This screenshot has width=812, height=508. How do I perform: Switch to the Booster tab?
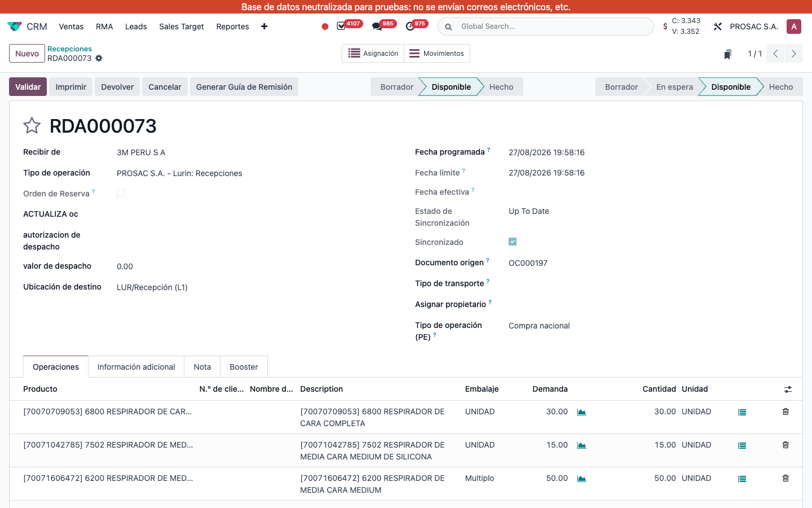pyautogui.click(x=244, y=367)
